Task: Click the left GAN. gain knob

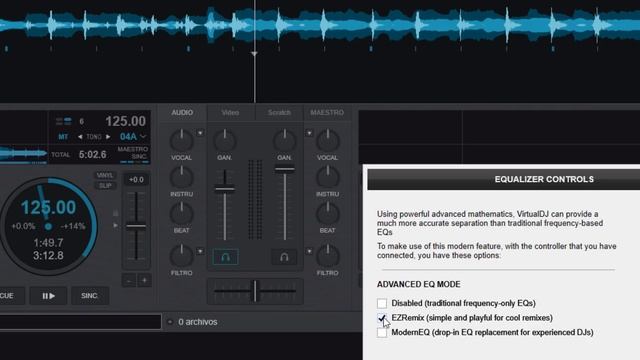Action: (224, 141)
